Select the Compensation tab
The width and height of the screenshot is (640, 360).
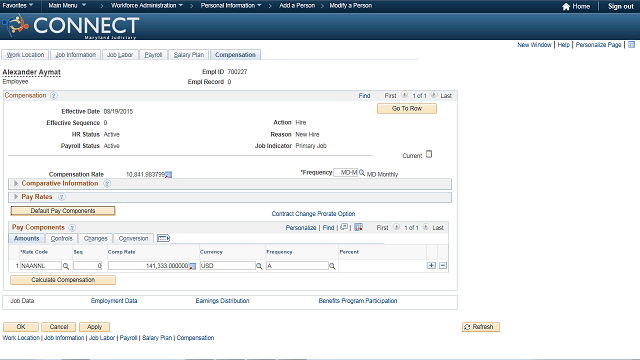tap(236, 55)
